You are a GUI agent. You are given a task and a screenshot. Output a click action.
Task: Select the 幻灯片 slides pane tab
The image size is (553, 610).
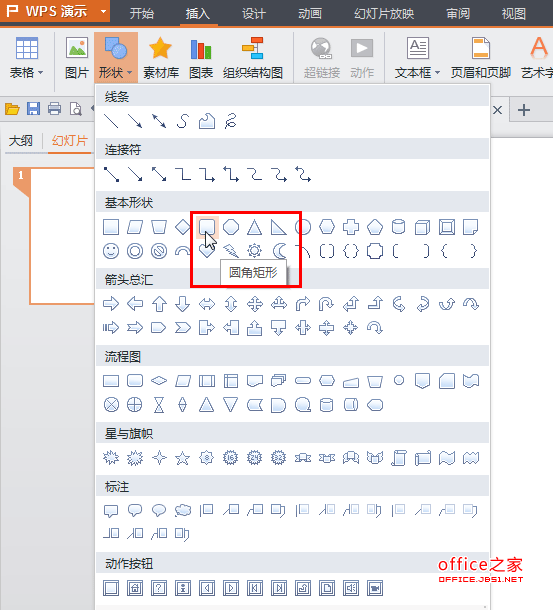pos(70,140)
